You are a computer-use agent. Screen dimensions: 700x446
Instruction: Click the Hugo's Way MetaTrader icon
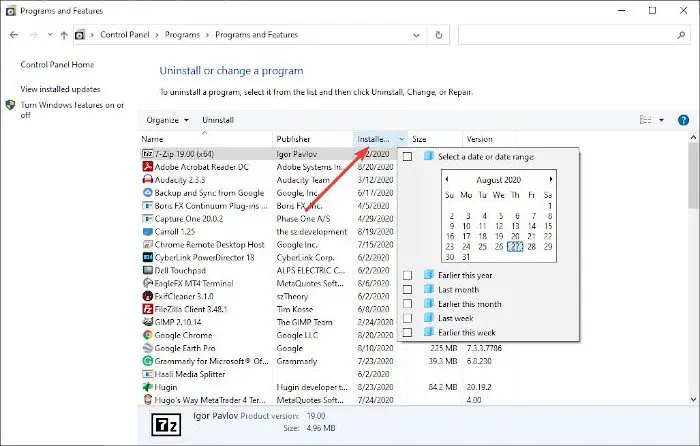(147, 400)
